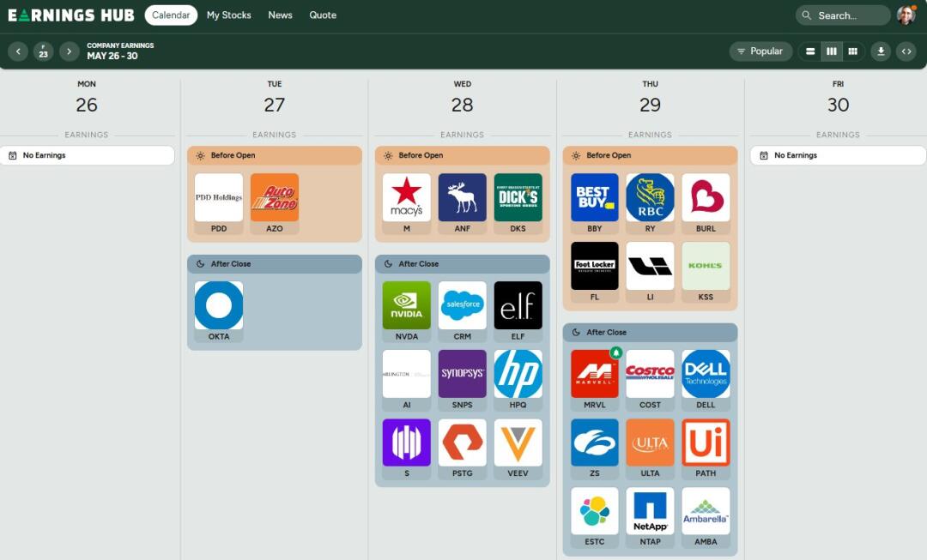The width and height of the screenshot is (927, 560).
Task: Open the Kohl's KSS tile
Action: 706,273
